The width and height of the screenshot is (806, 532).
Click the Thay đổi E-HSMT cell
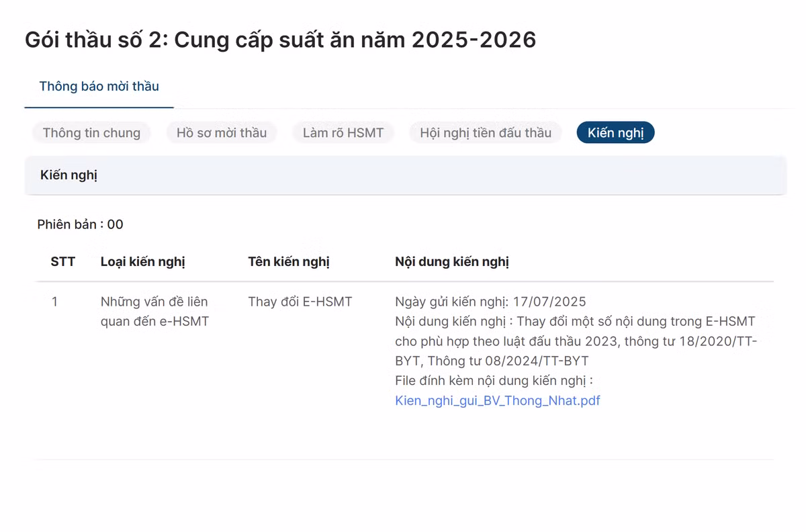tap(300, 302)
